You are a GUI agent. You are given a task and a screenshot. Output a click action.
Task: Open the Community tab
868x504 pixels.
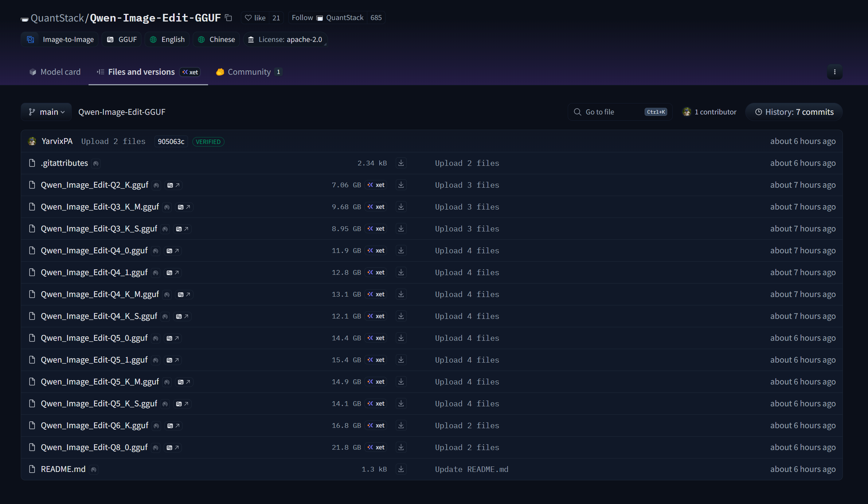point(249,72)
